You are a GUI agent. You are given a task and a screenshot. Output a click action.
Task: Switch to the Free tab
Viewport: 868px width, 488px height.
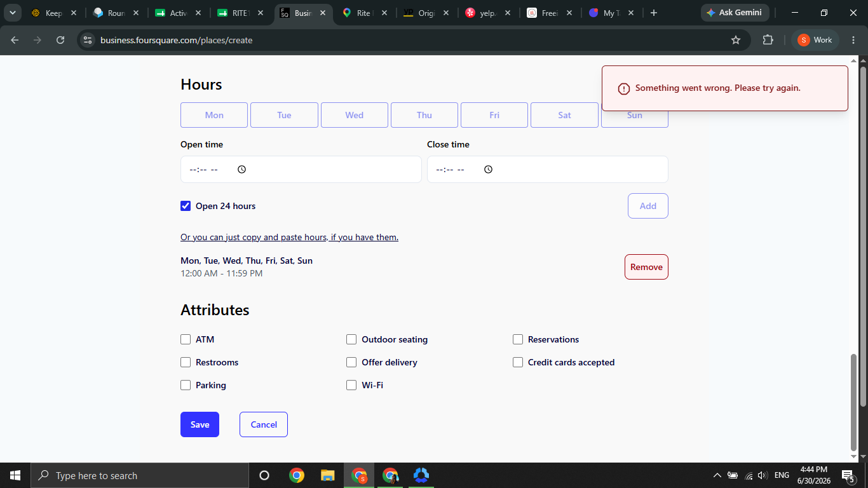tap(548, 13)
